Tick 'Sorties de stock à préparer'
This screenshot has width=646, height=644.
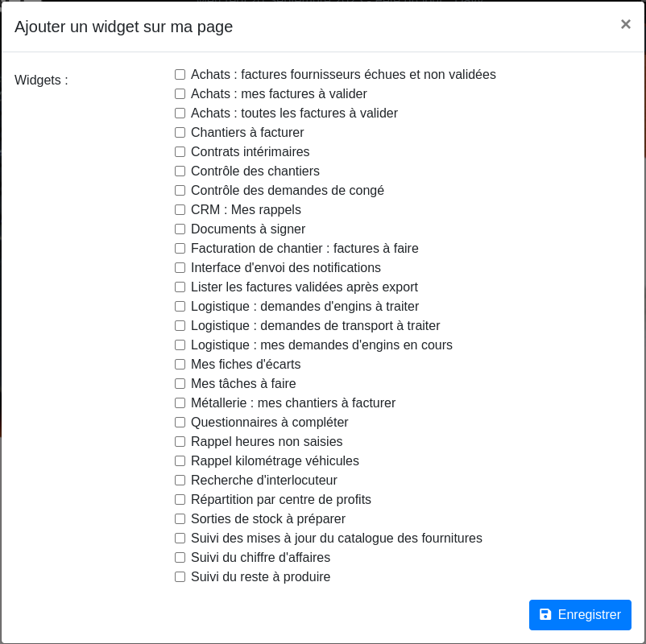click(x=180, y=519)
